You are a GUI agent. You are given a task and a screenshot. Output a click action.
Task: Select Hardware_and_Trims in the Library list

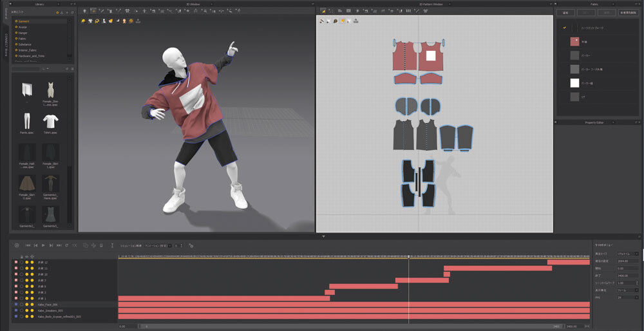coord(32,56)
